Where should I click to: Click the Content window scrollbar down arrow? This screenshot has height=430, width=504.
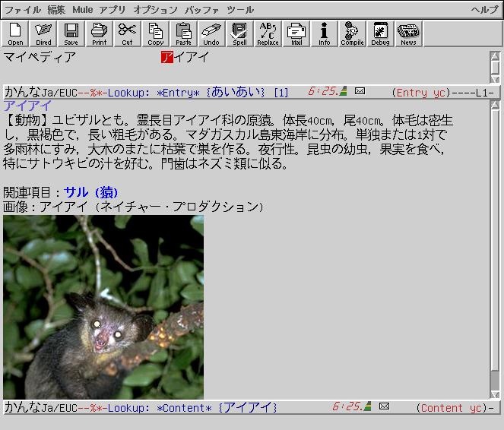[495, 395]
